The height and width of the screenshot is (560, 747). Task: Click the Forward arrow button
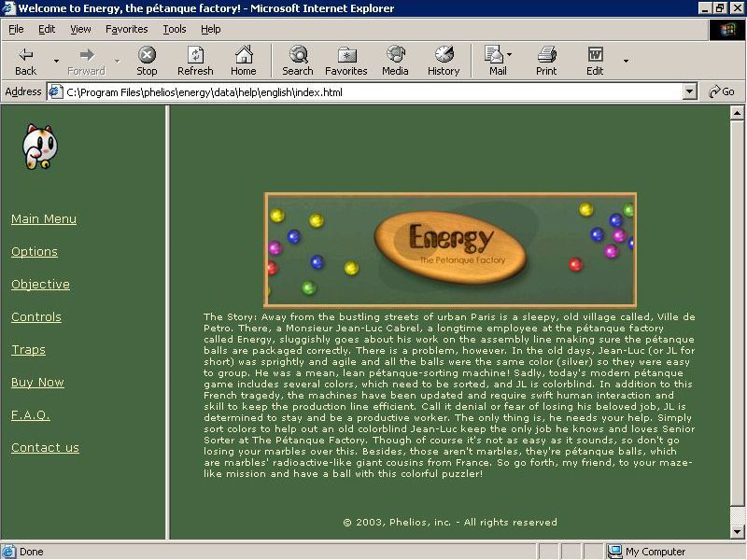pyautogui.click(x=86, y=62)
